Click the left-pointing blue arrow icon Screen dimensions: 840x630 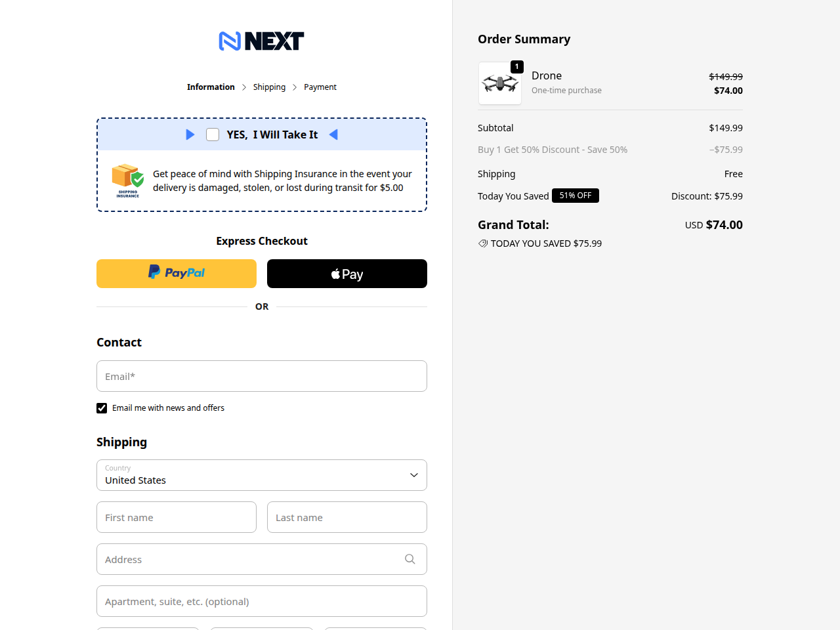pyautogui.click(x=333, y=135)
